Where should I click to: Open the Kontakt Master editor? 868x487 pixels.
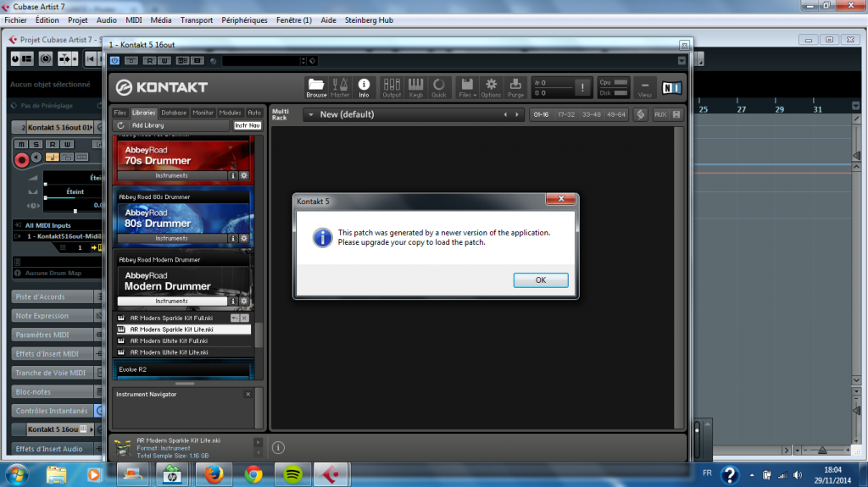click(340, 87)
